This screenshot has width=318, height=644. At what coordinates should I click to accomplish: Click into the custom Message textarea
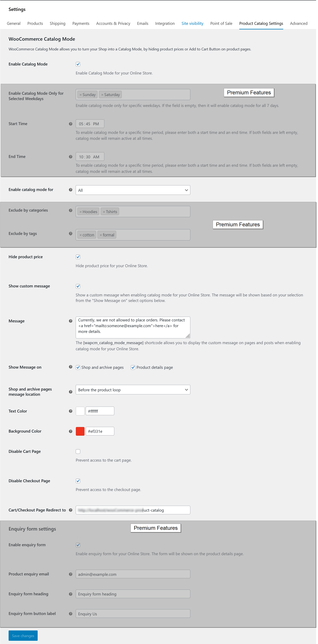133,327
